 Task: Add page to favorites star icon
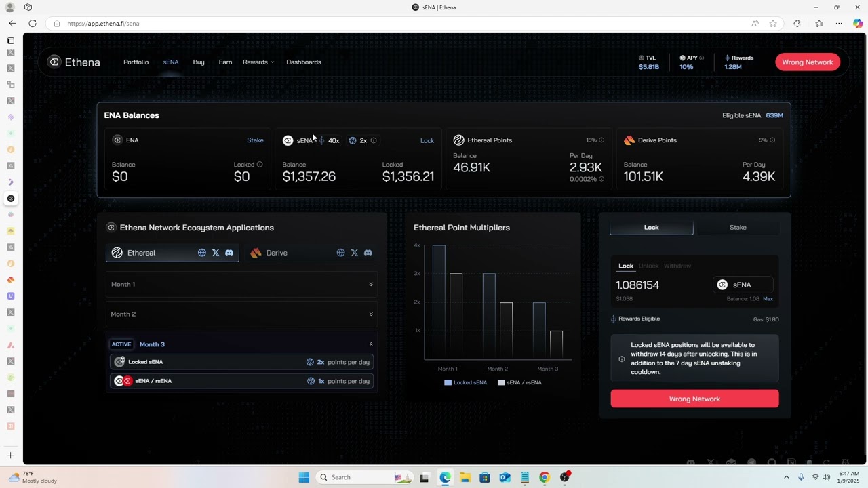[x=773, y=24]
